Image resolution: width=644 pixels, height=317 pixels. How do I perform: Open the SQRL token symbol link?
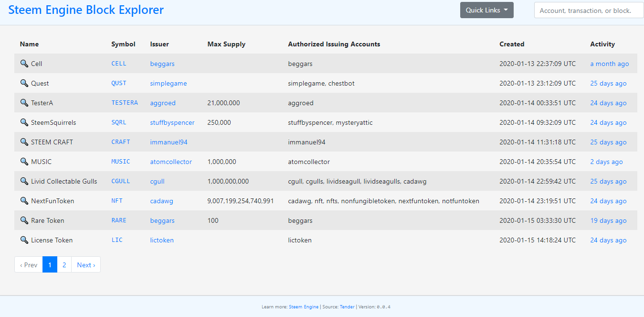pos(119,122)
